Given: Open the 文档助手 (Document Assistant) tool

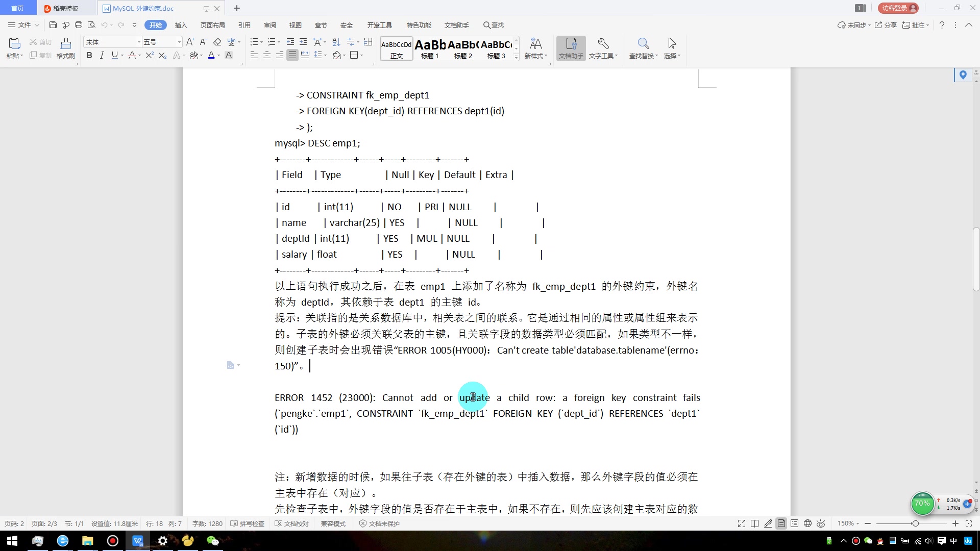Looking at the screenshot, I should [570, 48].
